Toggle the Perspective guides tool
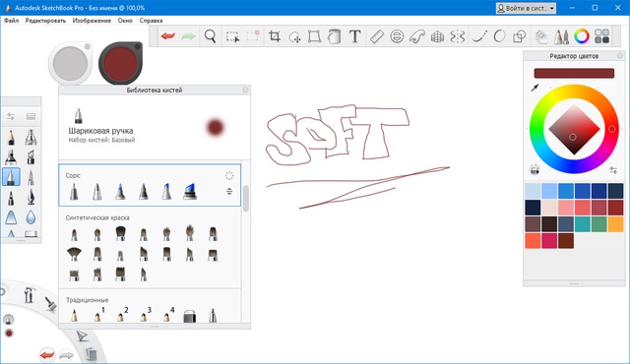 click(437, 37)
